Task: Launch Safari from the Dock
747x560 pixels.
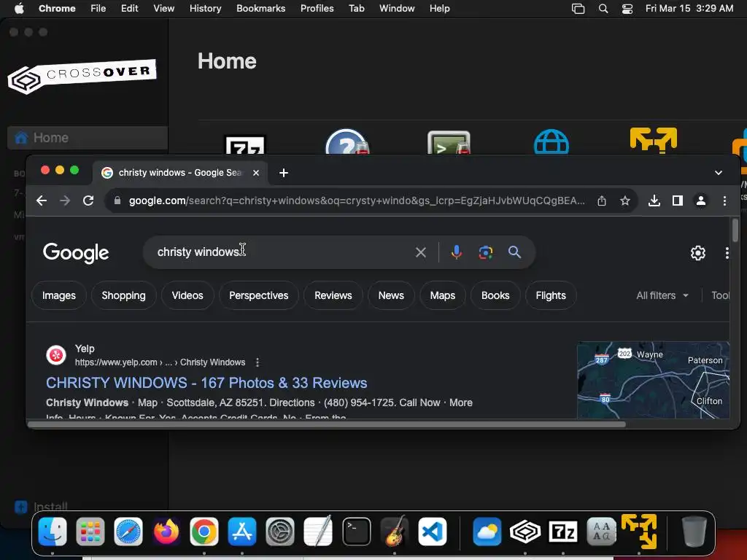Action: pyautogui.click(x=128, y=532)
